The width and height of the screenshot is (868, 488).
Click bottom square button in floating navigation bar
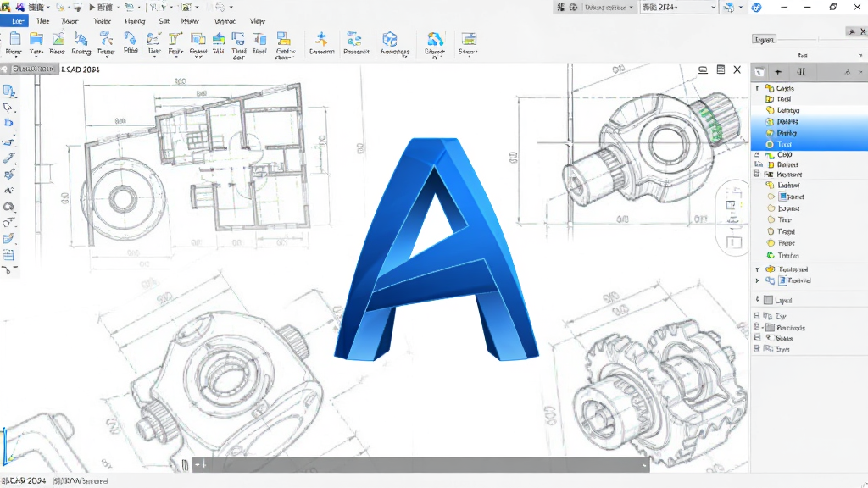tap(734, 242)
